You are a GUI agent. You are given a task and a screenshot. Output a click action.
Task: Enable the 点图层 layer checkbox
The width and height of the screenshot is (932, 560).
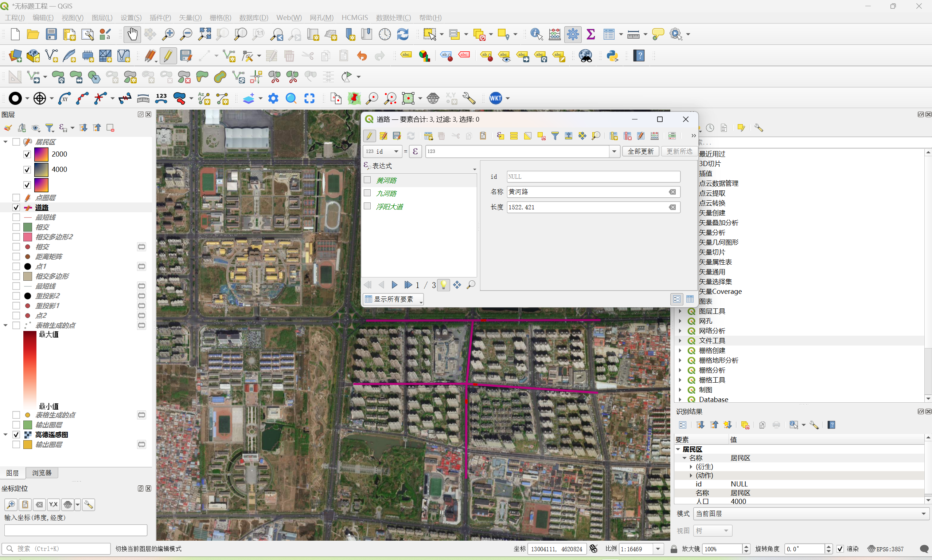tap(16, 198)
